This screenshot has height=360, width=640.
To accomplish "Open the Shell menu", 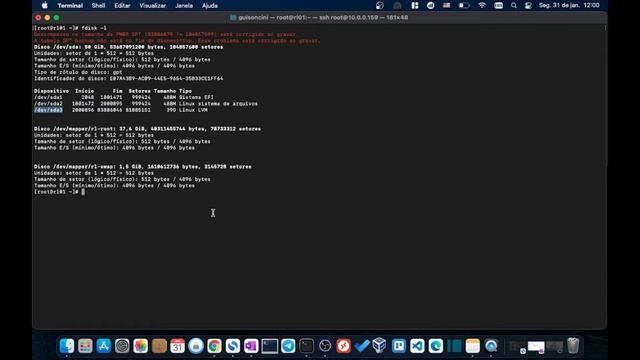I will [x=98, y=6].
